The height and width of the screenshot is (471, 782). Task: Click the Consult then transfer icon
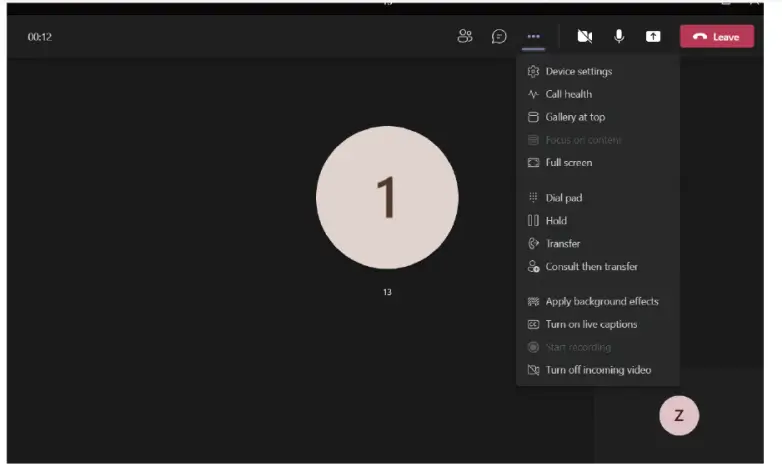[533, 266]
